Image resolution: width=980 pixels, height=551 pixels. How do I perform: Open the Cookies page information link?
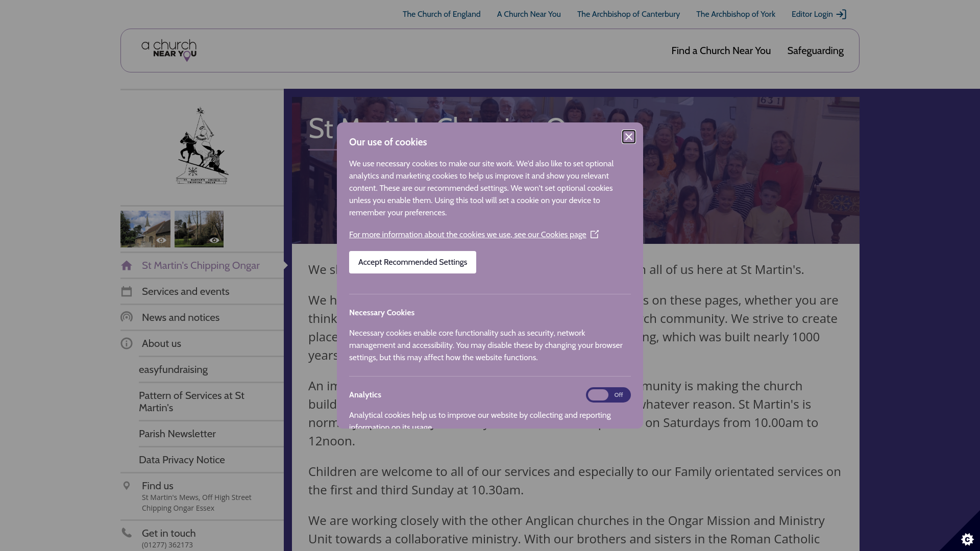(x=468, y=235)
